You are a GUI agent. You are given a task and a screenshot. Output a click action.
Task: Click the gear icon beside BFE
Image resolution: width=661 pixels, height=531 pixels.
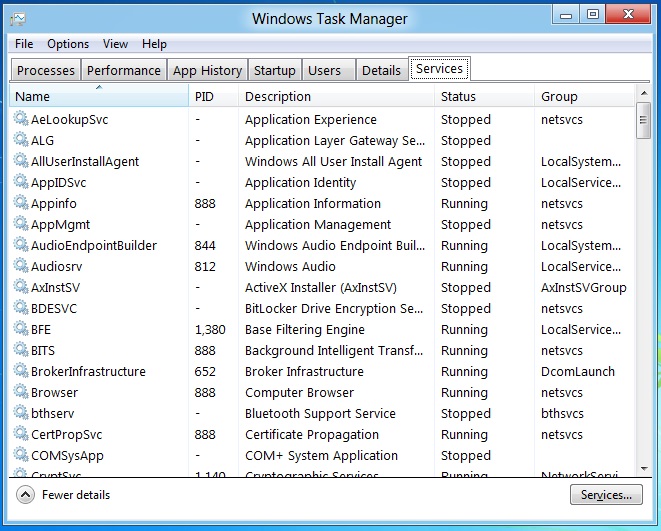tap(21, 329)
